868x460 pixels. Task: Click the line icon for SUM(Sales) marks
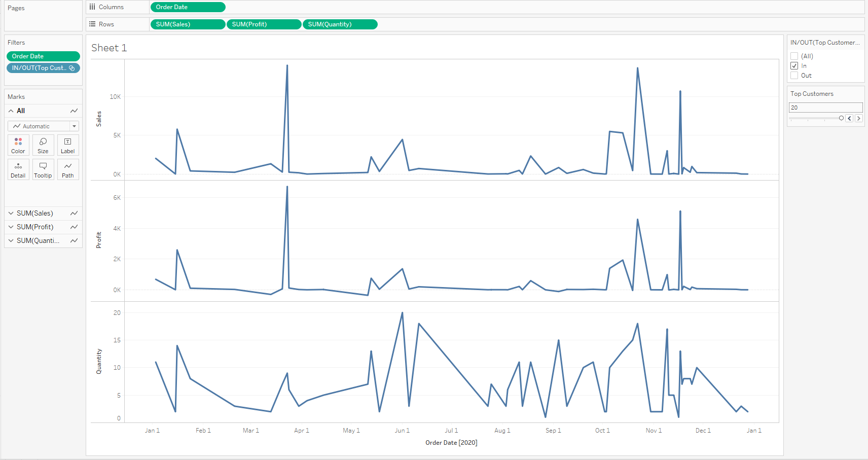click(74, 213)
